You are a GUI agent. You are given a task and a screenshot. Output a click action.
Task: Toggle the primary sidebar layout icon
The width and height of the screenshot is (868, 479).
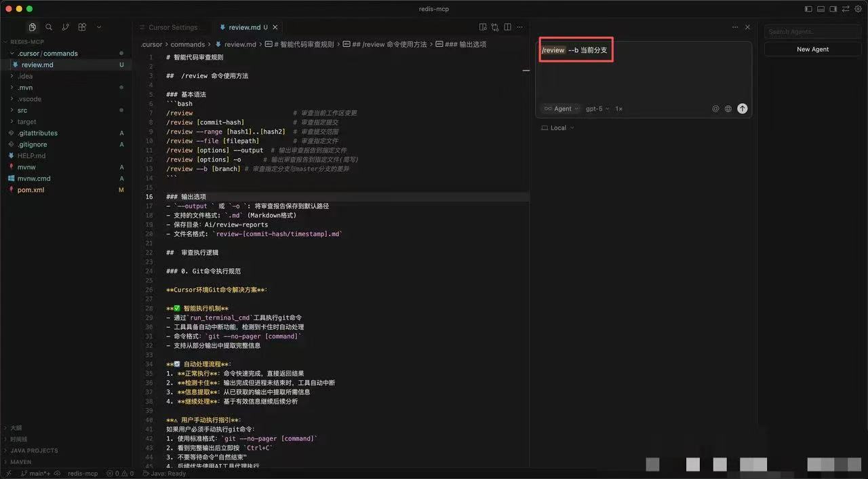pyautogui.click(x=808, y=9)
